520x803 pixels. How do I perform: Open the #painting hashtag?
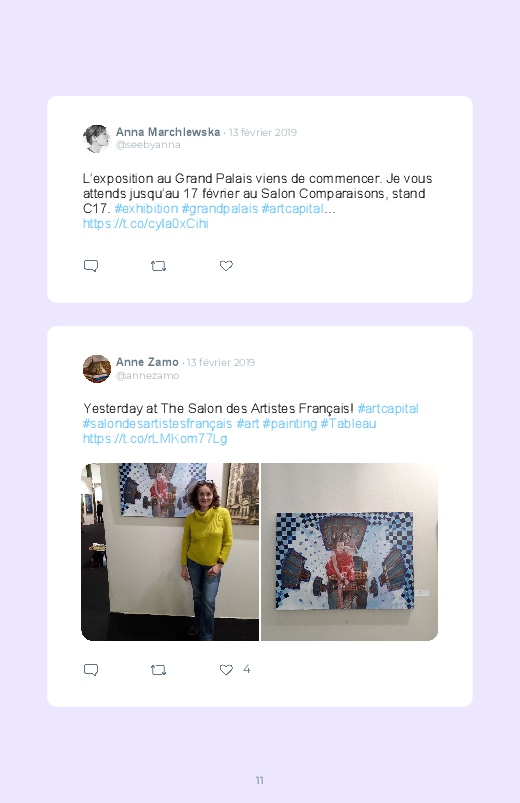pos(289,424)
